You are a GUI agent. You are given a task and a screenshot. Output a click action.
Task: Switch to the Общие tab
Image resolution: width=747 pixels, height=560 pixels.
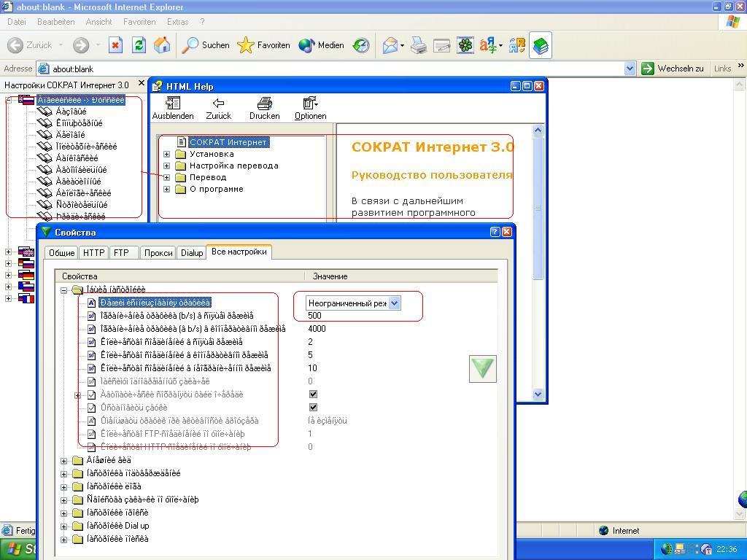click(x=61, y=252)
